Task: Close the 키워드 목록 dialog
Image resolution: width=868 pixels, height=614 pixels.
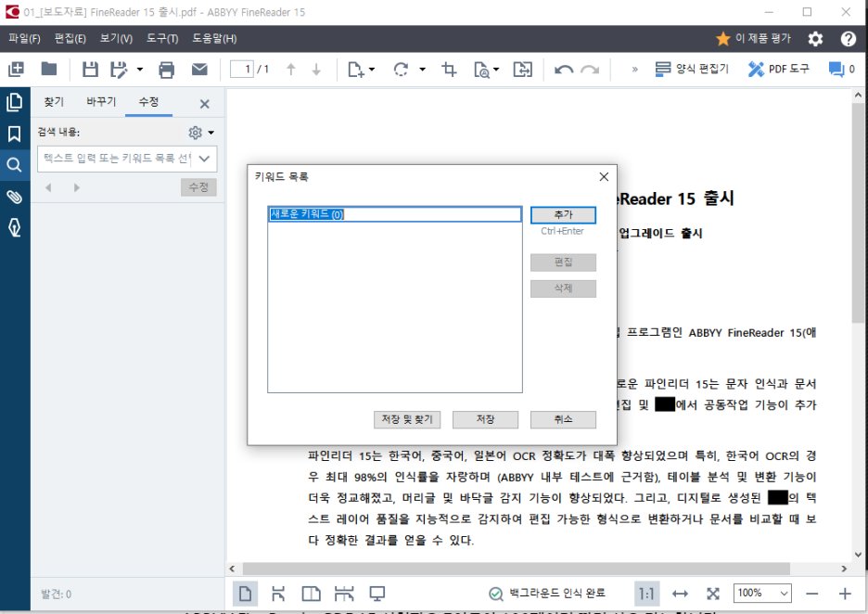Action: [604, 176]
